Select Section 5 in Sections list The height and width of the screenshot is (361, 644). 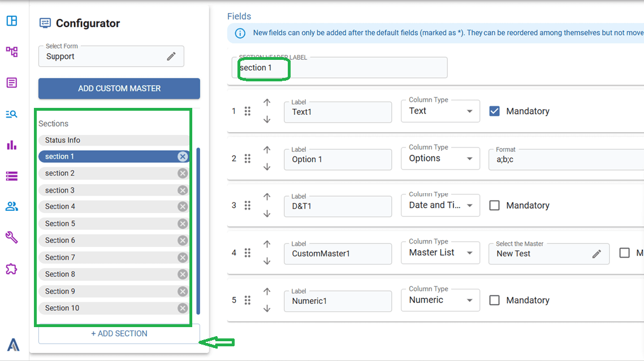tap(114, 224)
